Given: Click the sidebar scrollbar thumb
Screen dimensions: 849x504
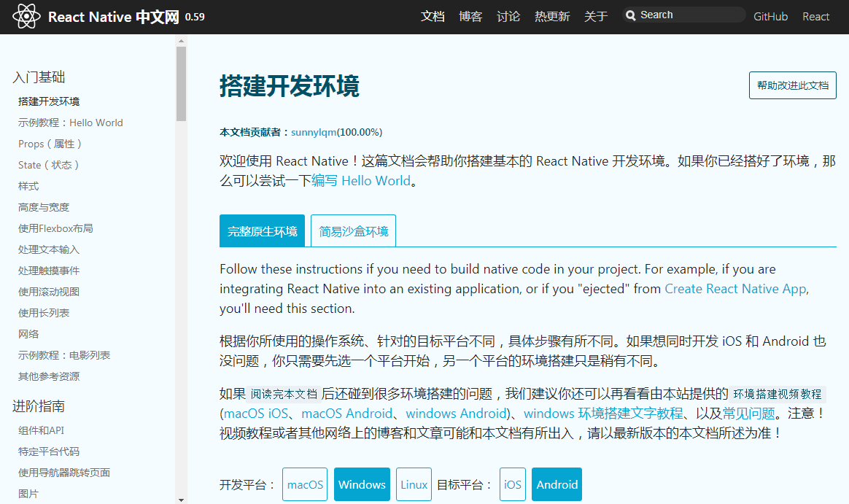Looking at the screenshot, I should coord(182,83).
